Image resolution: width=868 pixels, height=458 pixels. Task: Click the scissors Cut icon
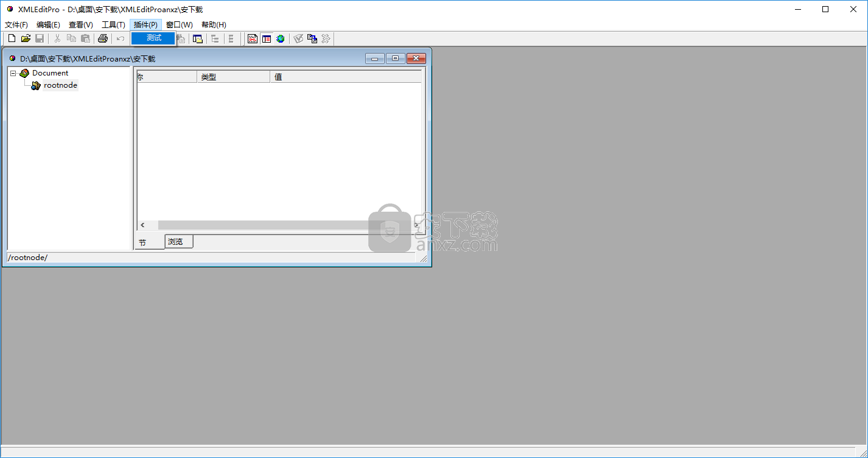click(58, 38)
